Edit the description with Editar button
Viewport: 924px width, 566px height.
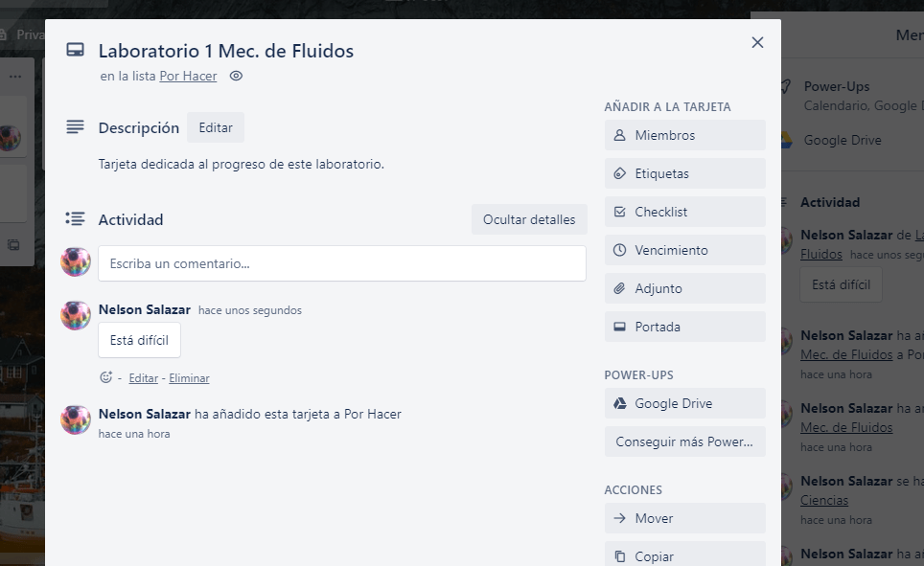(216, 127)
